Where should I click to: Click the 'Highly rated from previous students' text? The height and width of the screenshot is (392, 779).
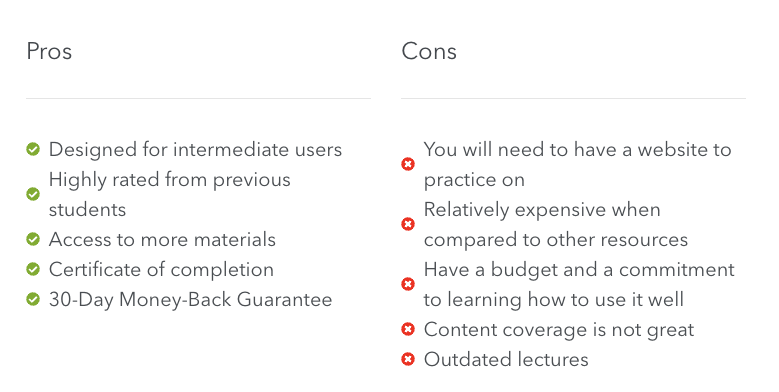[x=169, y=195]
